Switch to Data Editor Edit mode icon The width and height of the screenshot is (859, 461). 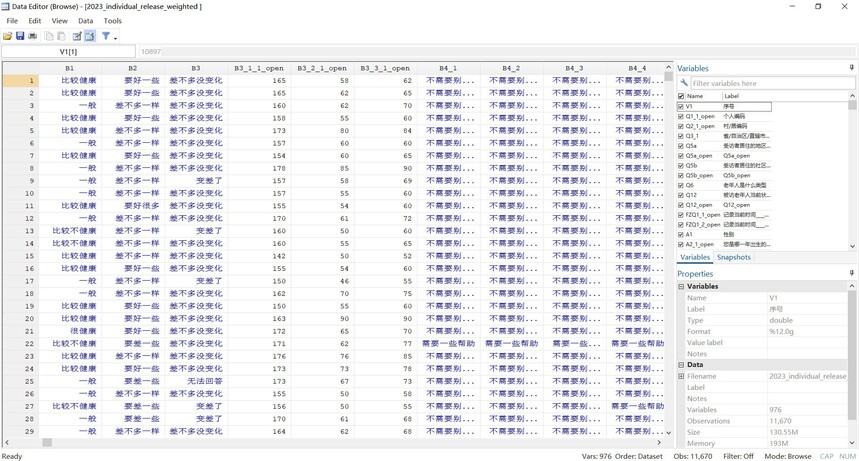(x=77, y=37)
